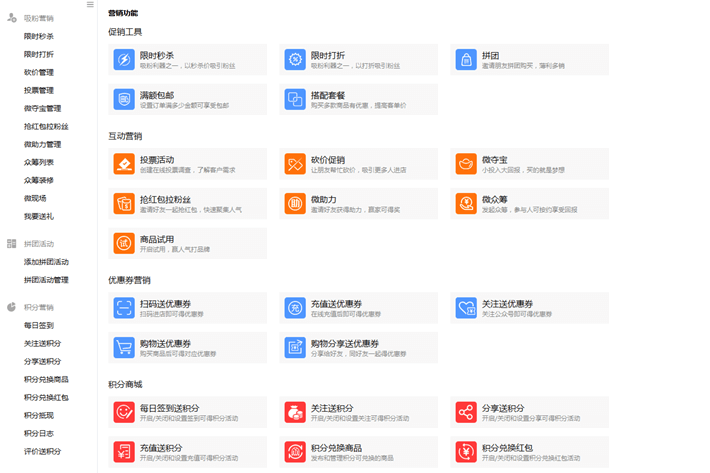This screenshot has height=473, width=710.
Task: Go to 限时秒杀 in the sidebar
Action: click(x=38, y=36)
